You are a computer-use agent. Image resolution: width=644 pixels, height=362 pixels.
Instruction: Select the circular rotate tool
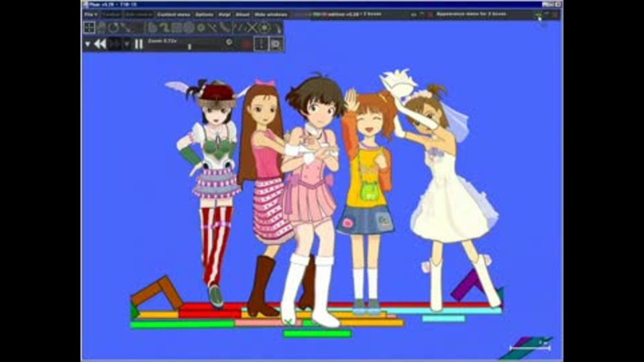(x=114, y=27)
